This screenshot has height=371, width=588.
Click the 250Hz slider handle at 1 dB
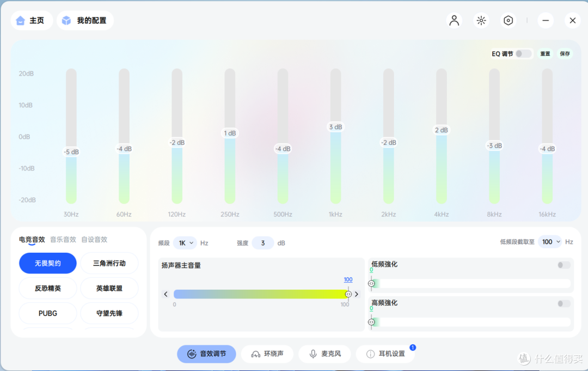230,133
